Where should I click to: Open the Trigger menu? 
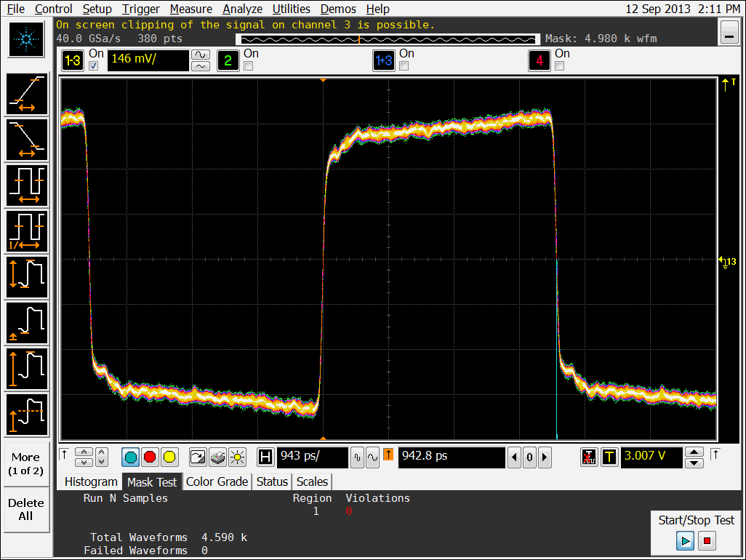pos(141,9)
